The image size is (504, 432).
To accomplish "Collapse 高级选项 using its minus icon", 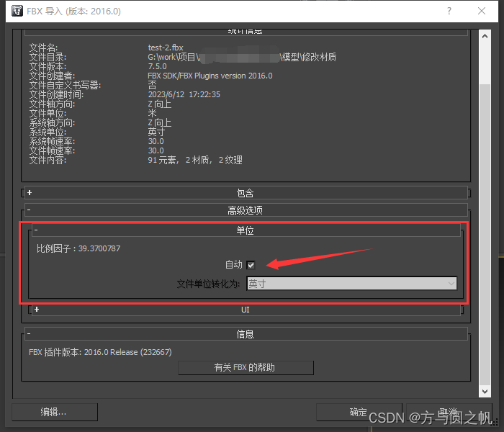I will (30, 210).
